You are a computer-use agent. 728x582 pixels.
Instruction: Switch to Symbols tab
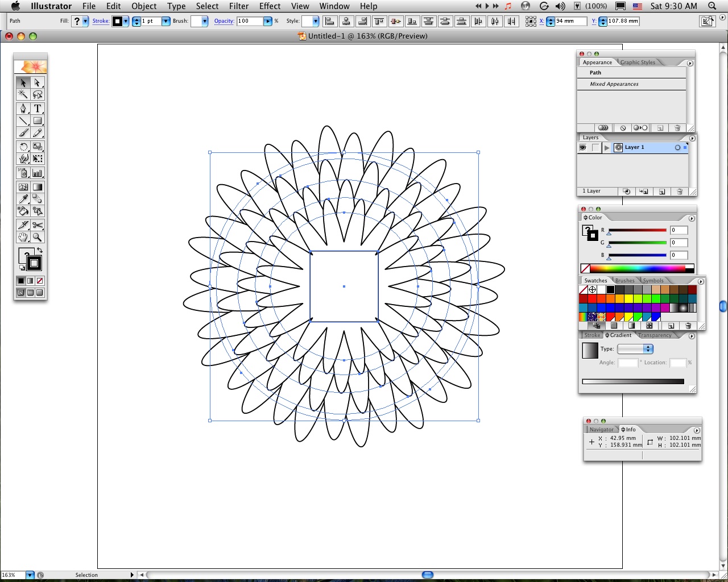tap(653, 281)
